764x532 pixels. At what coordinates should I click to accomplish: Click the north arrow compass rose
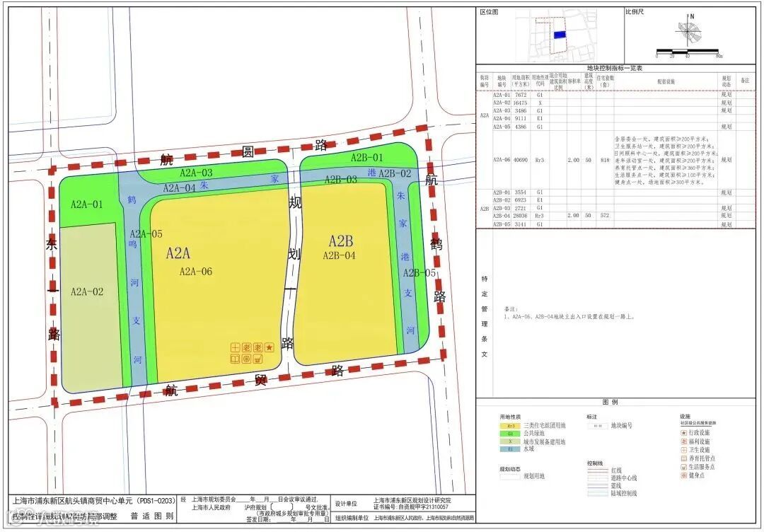(x=688, y=31)
